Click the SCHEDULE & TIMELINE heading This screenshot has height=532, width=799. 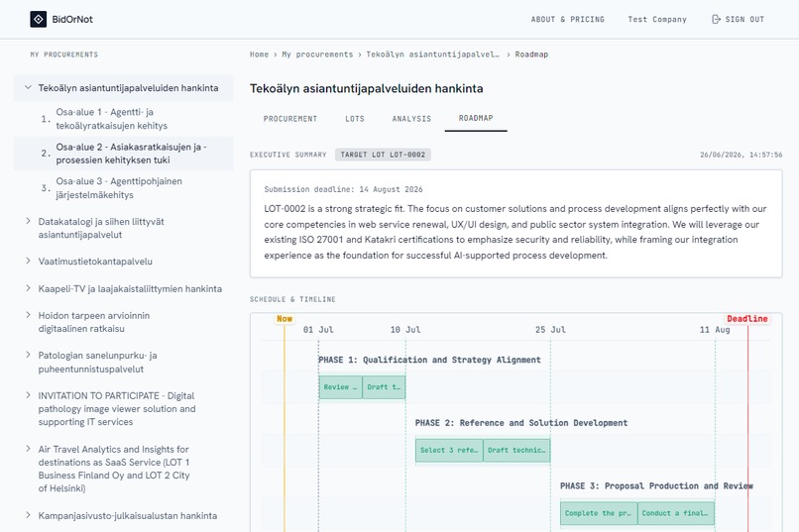click(x=292, y=299)
